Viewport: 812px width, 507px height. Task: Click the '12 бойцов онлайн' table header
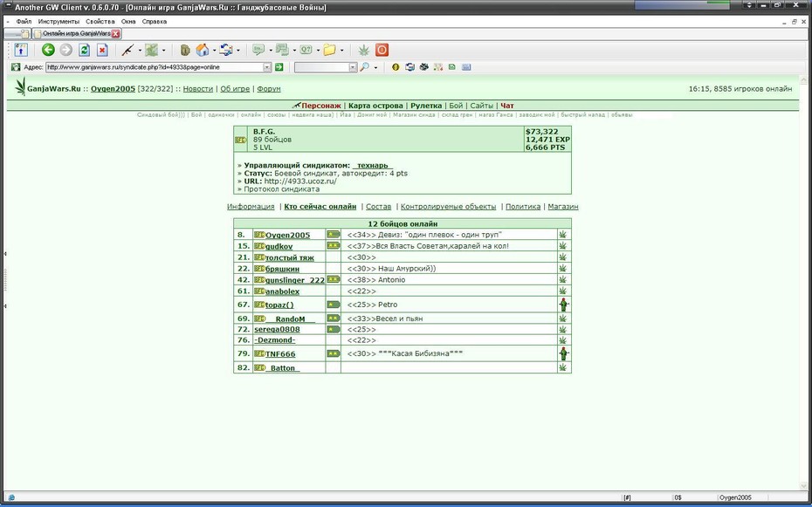coord(403,223)
